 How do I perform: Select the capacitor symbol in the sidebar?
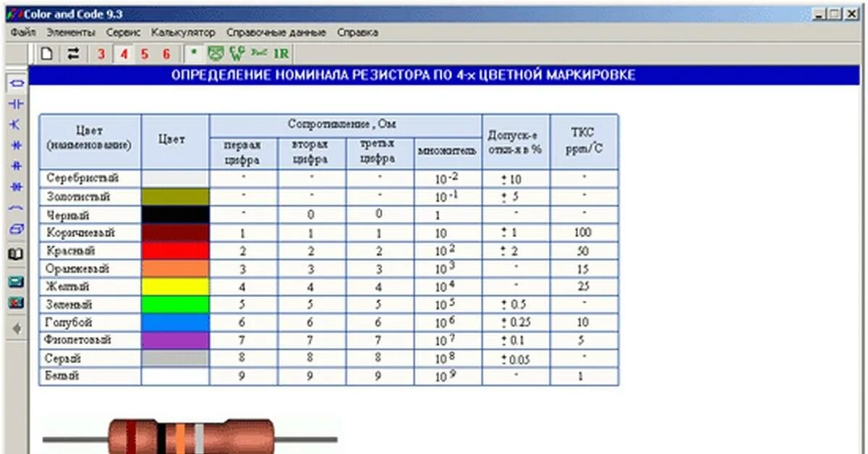(x=17, y=104)
